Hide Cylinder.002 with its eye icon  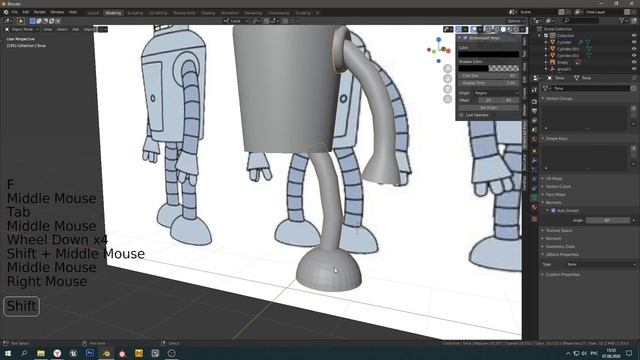coord(634,56)
